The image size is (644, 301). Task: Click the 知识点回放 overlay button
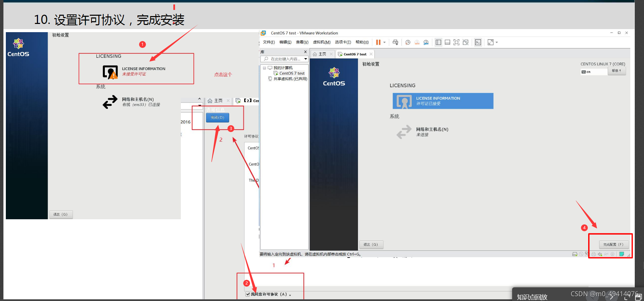pos(532,297)
